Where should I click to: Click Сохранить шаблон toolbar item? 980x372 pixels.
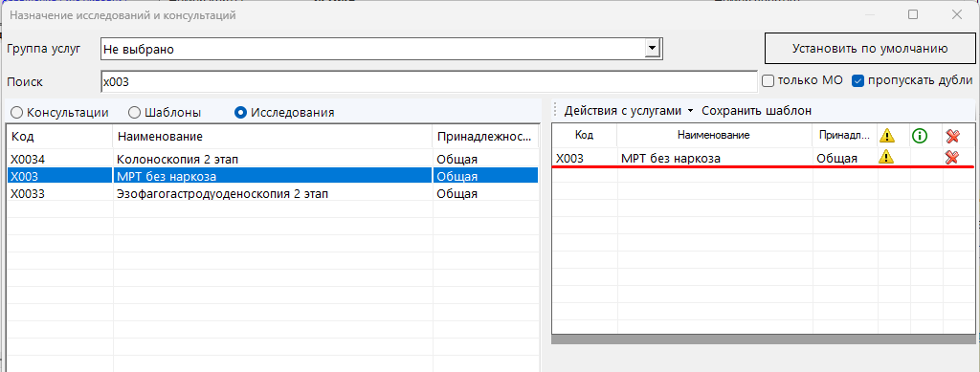click(x=756, y=111)
